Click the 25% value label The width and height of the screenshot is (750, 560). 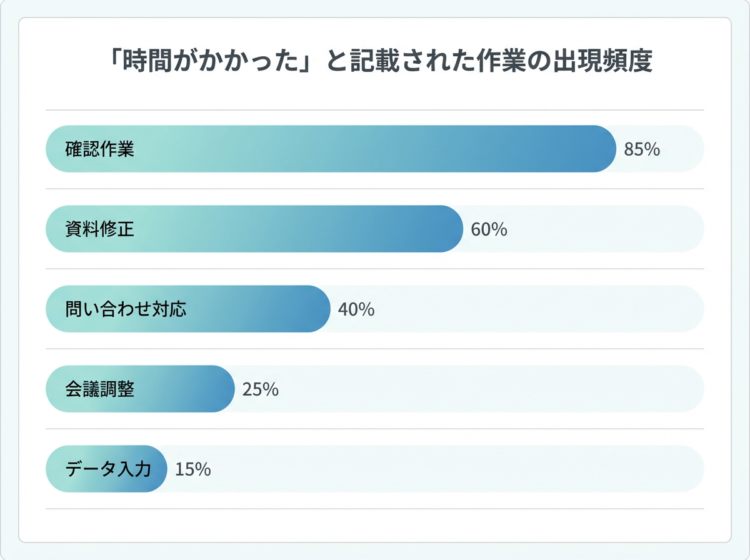260,389
